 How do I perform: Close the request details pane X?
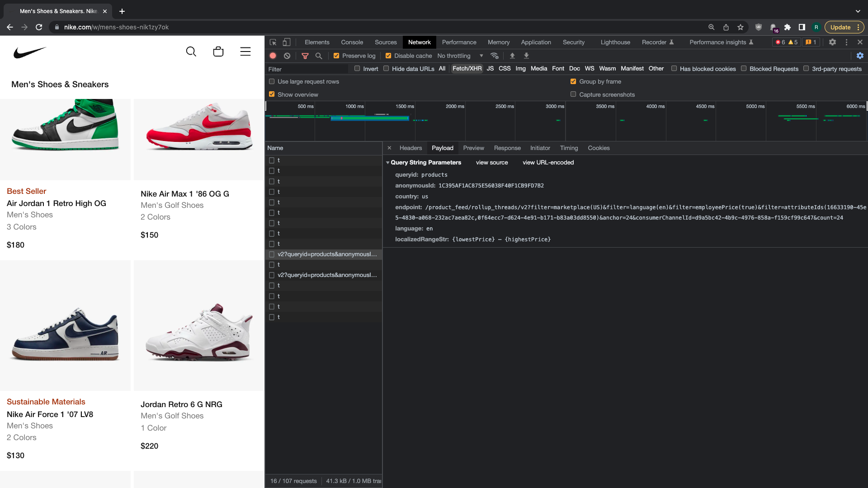389,148
